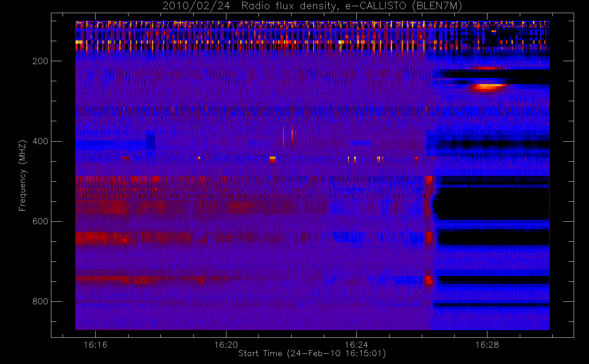Click the 'Start Time (24-Feb-10 16:15:01)' axis label

pos(312,353)
